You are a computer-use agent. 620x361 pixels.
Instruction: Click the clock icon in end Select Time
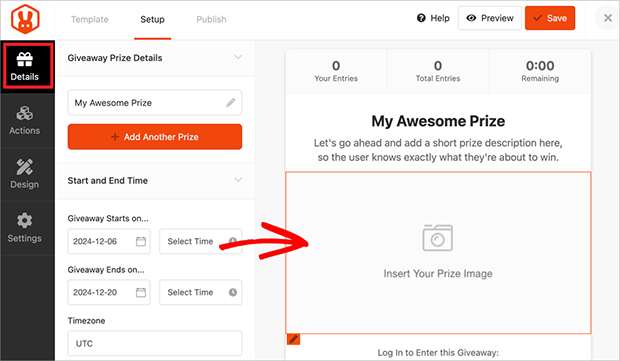pyautogui.click(x=233, y=292)
